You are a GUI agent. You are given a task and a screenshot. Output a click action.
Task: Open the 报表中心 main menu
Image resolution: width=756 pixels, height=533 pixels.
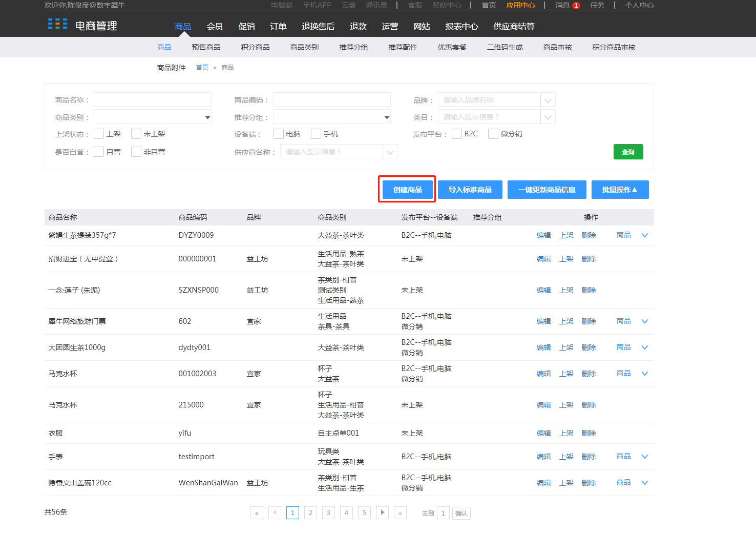click(x=461, y=26)
